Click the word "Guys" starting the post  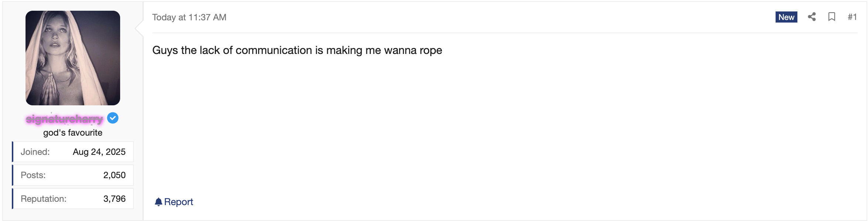(x=165, y=50)
